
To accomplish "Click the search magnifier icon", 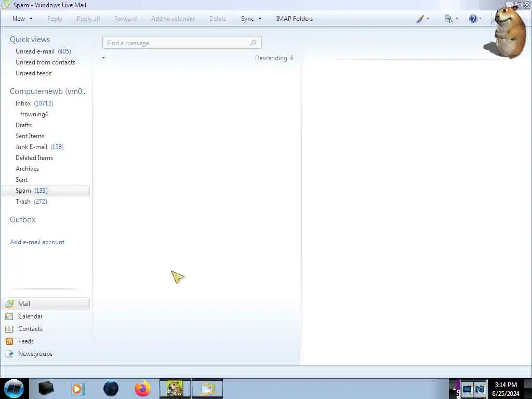I will [253, 43].
